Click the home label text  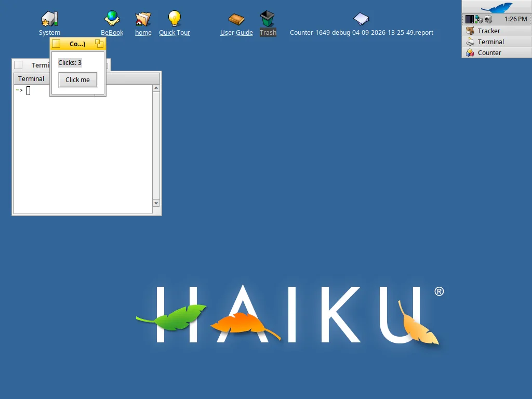(143, 33)
